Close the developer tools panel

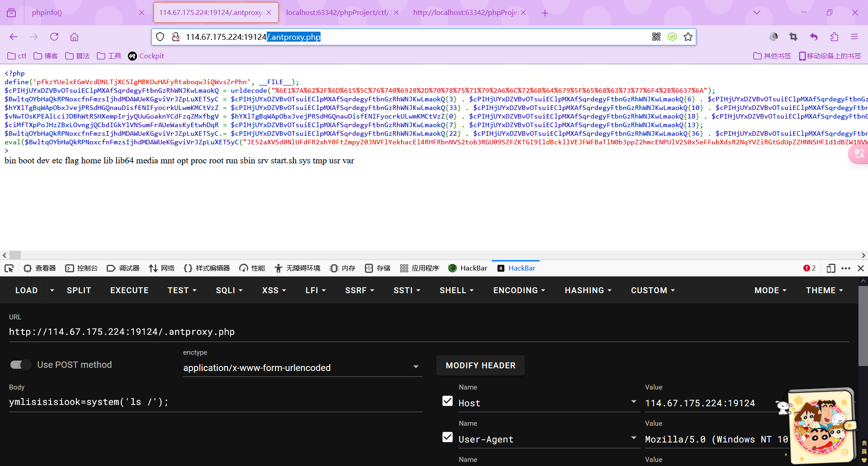click(x=861, y=268)
